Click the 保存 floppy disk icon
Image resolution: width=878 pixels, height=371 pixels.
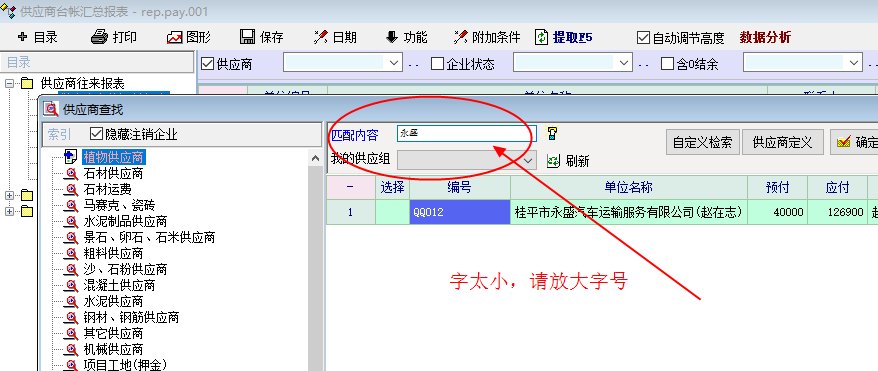(248, 37)
